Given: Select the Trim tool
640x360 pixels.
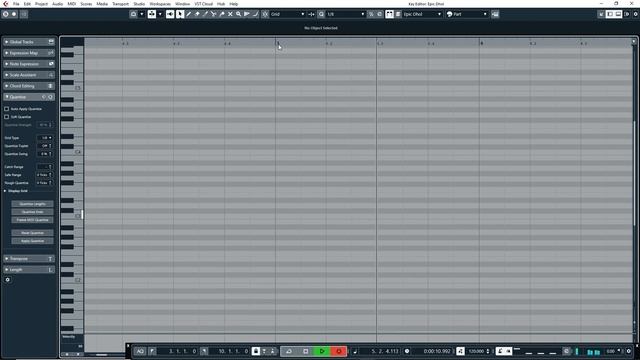Looking at the screenshot, I should pyautogui.click(x=205, y=14).
